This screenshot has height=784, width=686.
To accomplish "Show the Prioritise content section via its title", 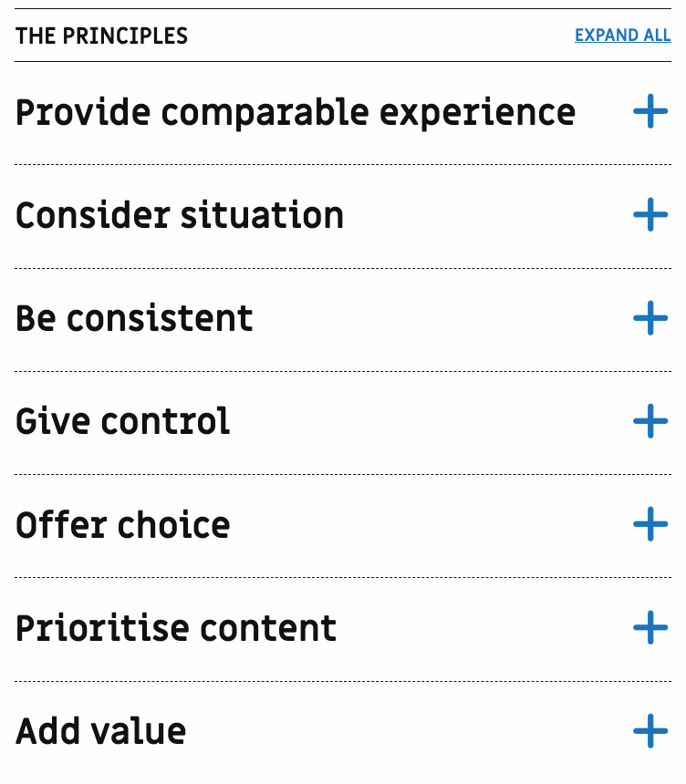I will pyautogui.click(x=176, y=628).
